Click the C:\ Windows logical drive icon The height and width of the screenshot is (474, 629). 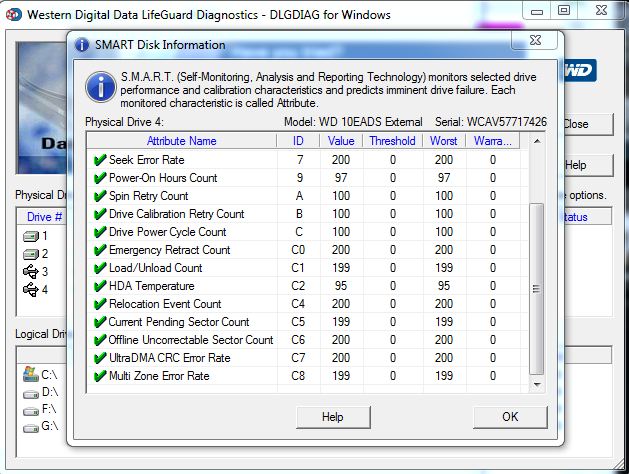click(x=31, y=374)
